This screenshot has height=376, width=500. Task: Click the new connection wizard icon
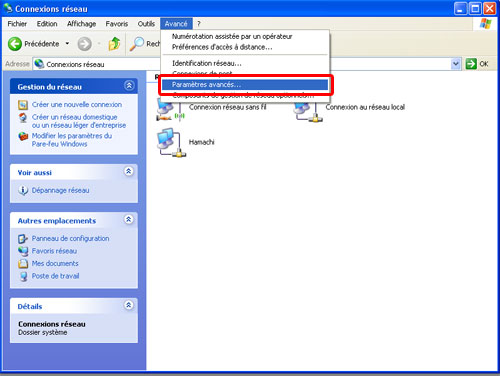pos(23,105)
